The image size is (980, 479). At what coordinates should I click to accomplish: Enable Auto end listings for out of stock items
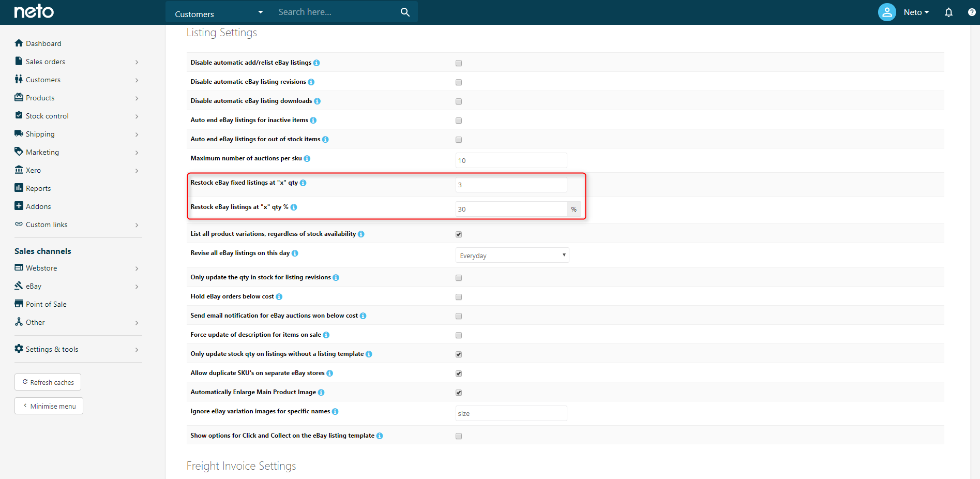[459, 140]
